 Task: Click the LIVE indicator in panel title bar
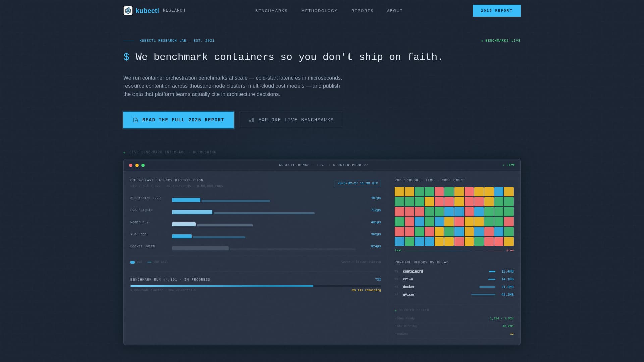tap(509, 165)
